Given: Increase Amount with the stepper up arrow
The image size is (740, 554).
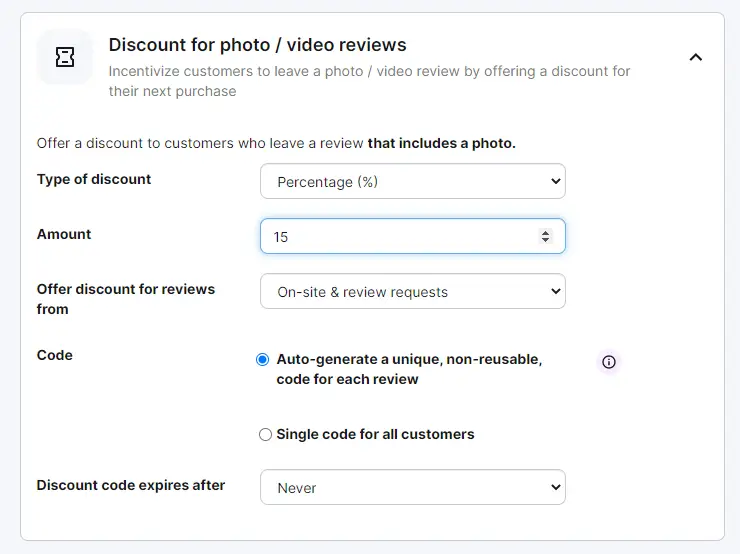Looking at the screenshot, I should 546,232.
